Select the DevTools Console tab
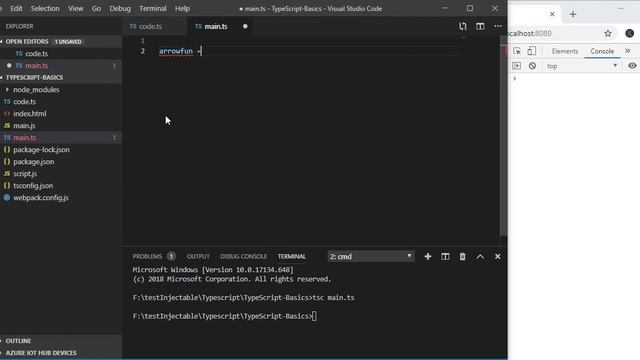640x360 pixels. (602, 51)
